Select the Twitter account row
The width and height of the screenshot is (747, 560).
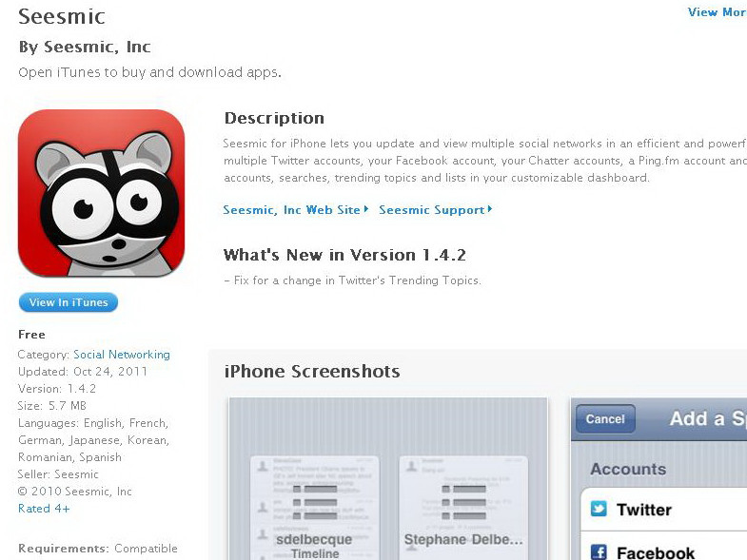coord(663,510)
